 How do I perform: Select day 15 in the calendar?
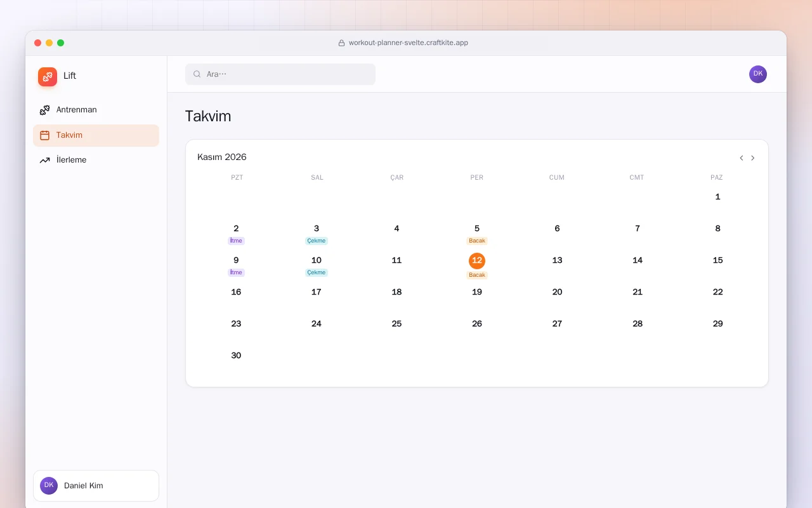717,260
